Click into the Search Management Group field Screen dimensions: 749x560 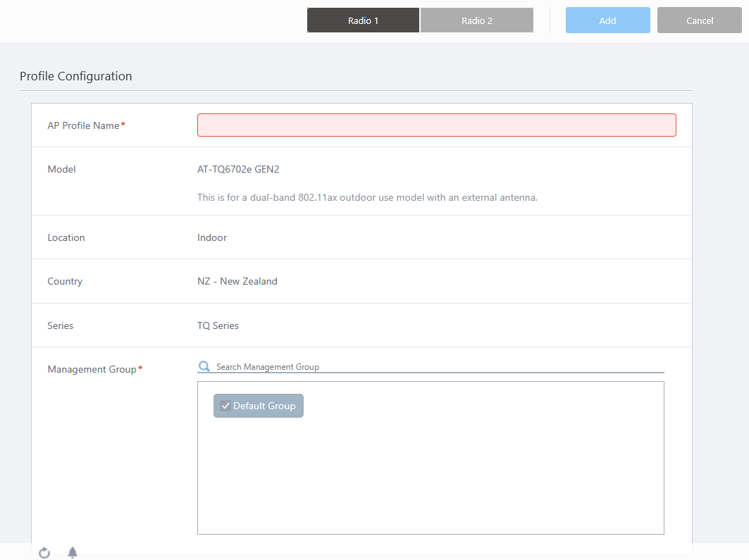click(x=437, y=367)
